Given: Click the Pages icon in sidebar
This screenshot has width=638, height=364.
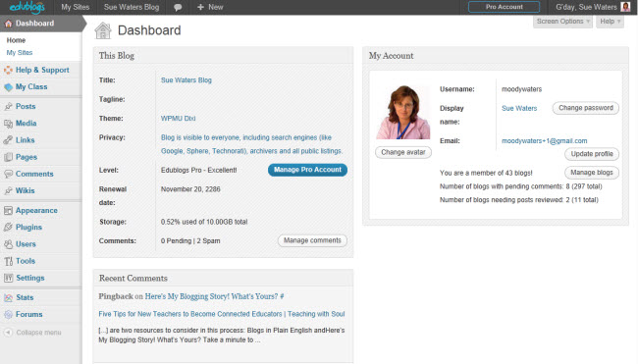Looking at the screenshot, I should point(8,157).
